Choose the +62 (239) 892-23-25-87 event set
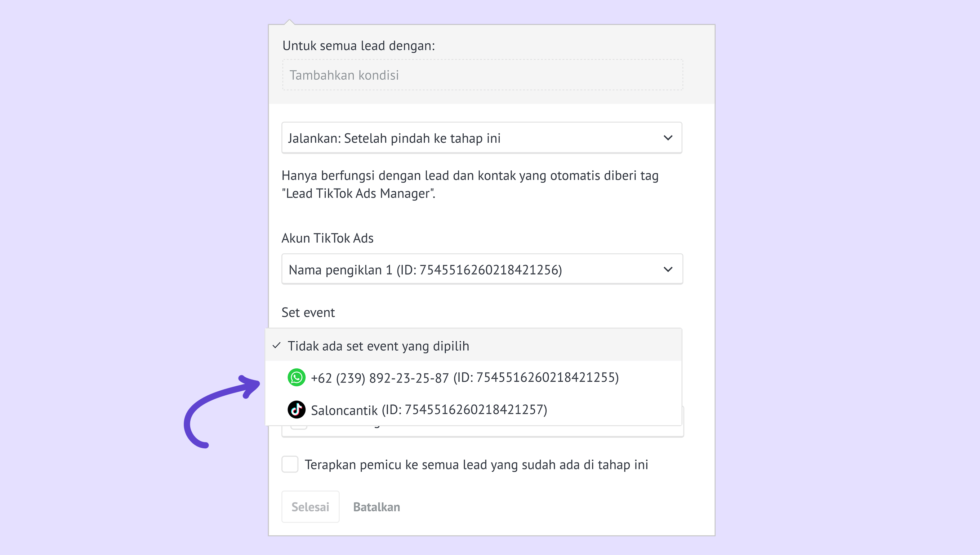Image resolution: width=980 pixels, height=555 pixels. [x=464, y=378]
